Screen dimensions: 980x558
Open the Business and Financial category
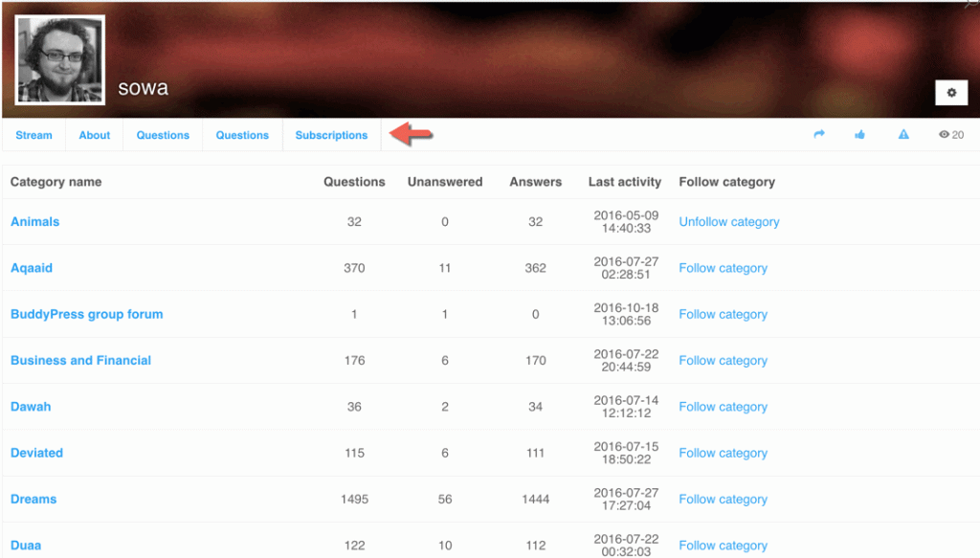click(81, 361)
